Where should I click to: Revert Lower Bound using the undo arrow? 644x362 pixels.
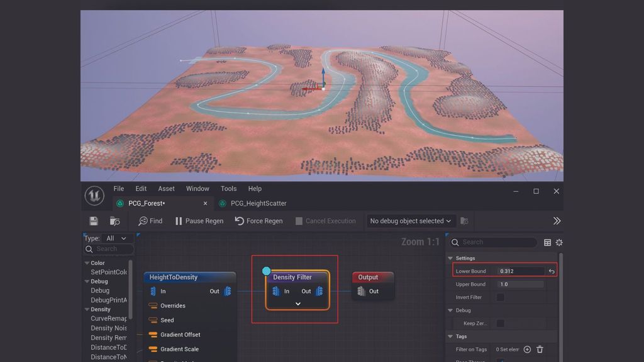pyautogui.click(x=552, y=271)
